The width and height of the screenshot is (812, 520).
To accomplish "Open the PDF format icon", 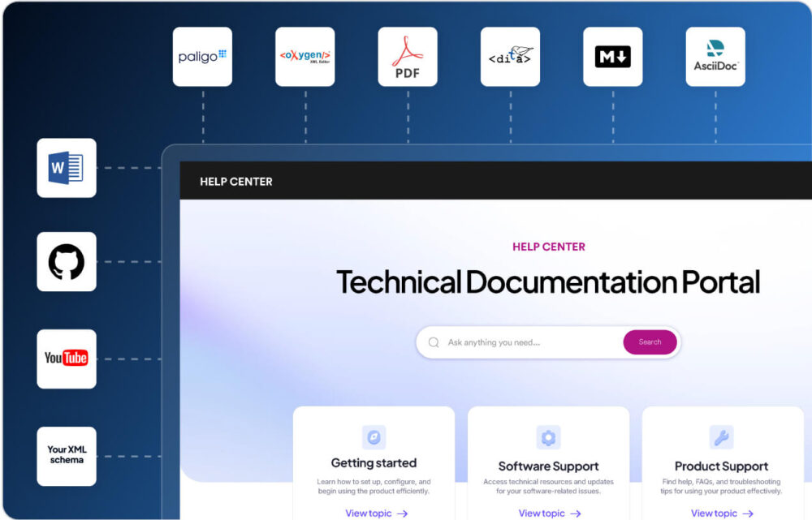I will (x=408, y=56).
